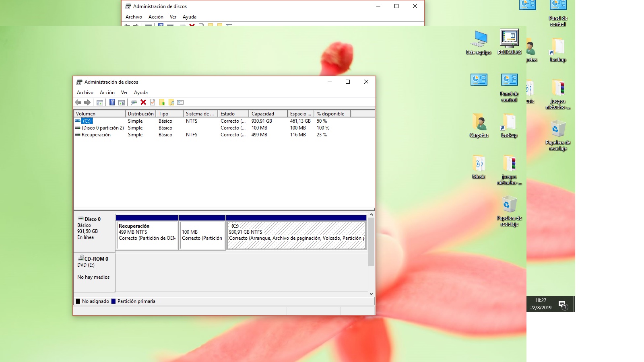The image size is (644, 362).
Task: Click the blue Partición primaria legend swatch
Action: pos(114,301)
